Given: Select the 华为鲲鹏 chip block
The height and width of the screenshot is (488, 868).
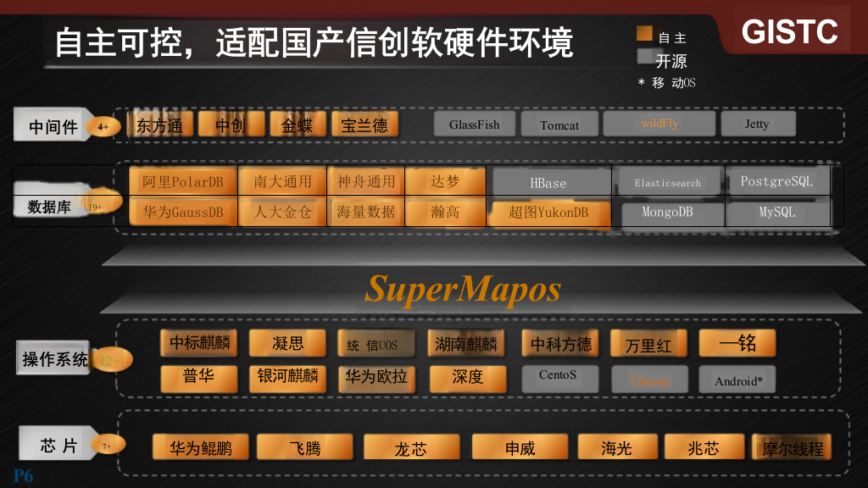Looking at the screenshot, I should click(200, 446).
